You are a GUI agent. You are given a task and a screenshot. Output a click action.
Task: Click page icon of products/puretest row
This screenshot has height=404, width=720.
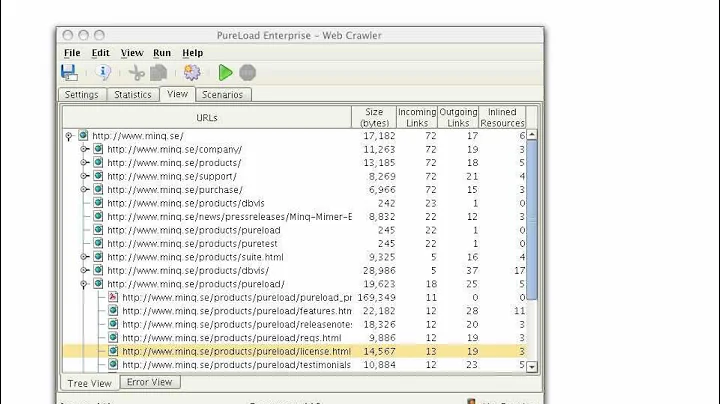coord(98,243)
